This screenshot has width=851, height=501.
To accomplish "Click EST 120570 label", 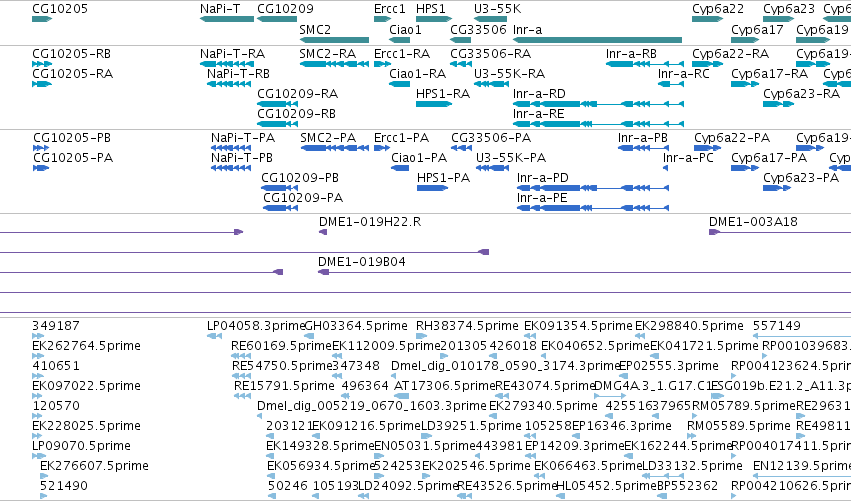I will tap(56, 405).
